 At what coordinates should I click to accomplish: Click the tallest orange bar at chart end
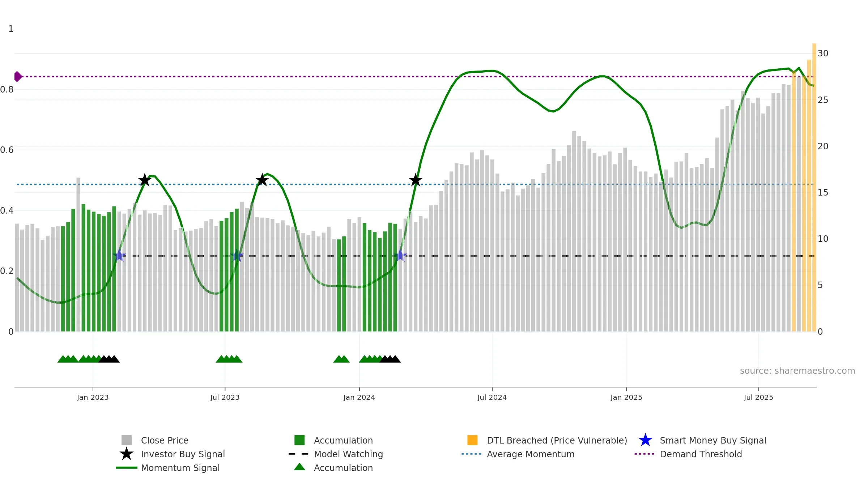coord(814,188)
